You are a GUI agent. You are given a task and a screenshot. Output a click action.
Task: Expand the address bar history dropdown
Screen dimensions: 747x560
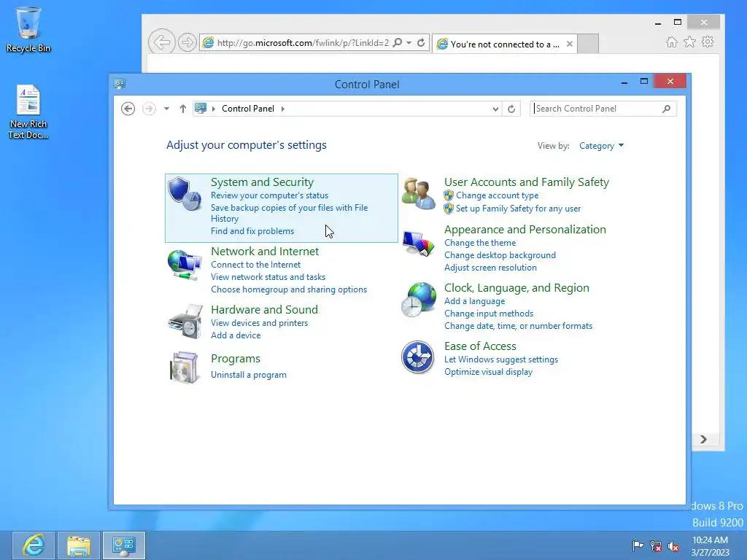495,109
